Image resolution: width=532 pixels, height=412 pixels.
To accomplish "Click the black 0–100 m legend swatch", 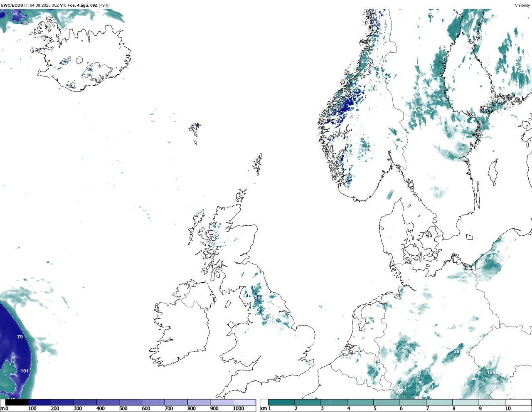I will pos(17,402).
